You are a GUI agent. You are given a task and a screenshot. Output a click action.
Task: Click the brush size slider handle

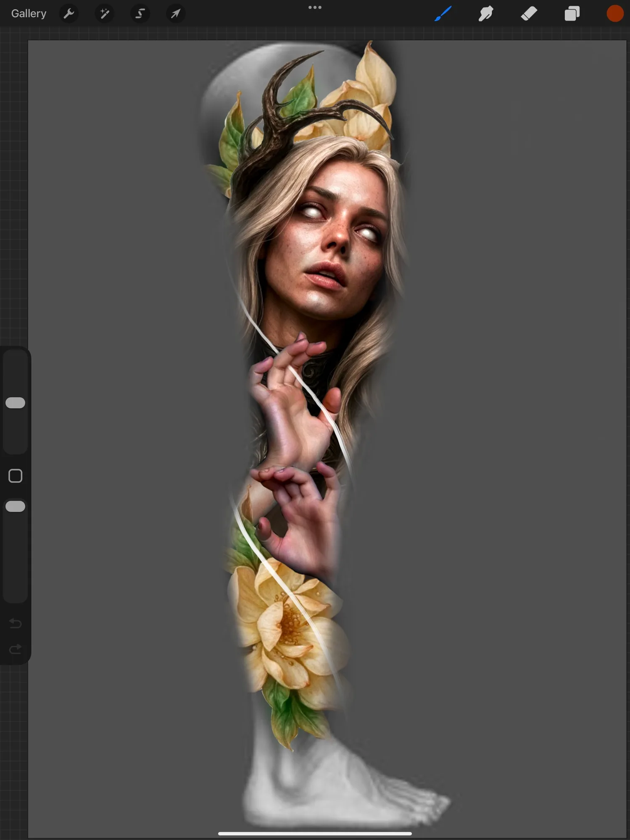[16, 403]
